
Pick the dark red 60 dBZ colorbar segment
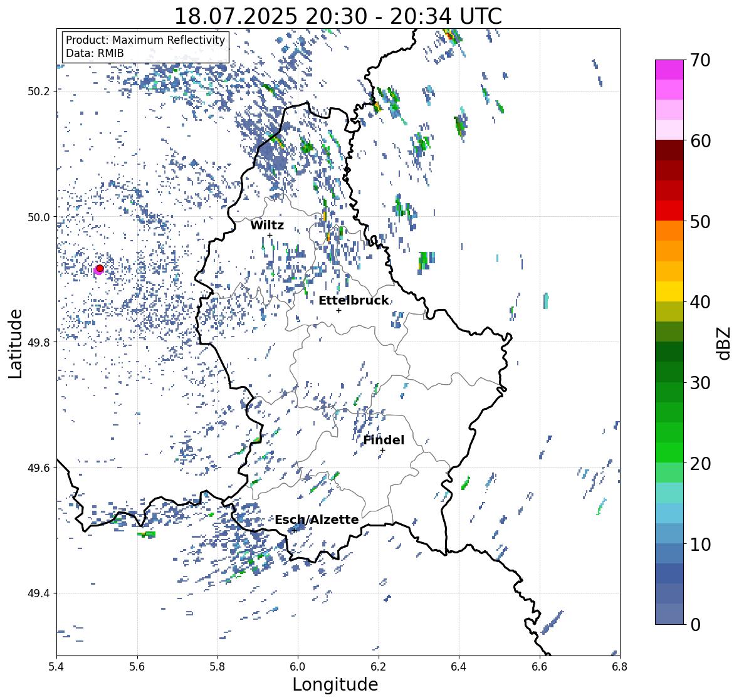669,150
